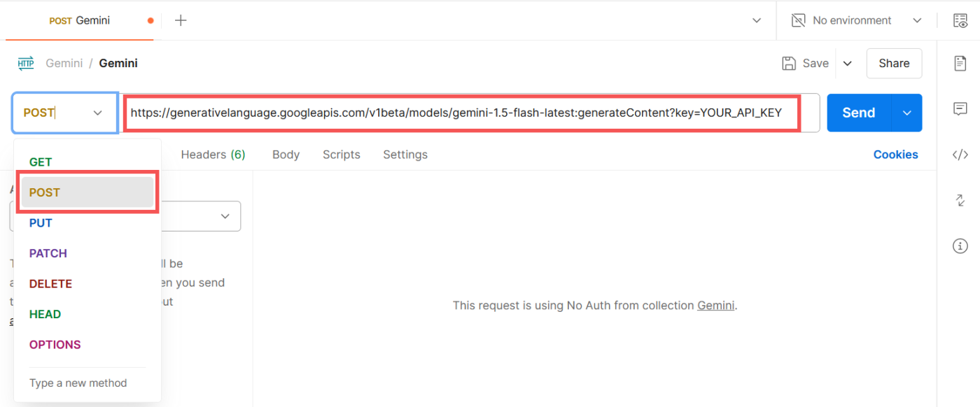The image size is (980, 407).
Task: Open the request Info icon
Action: point(960,246)
